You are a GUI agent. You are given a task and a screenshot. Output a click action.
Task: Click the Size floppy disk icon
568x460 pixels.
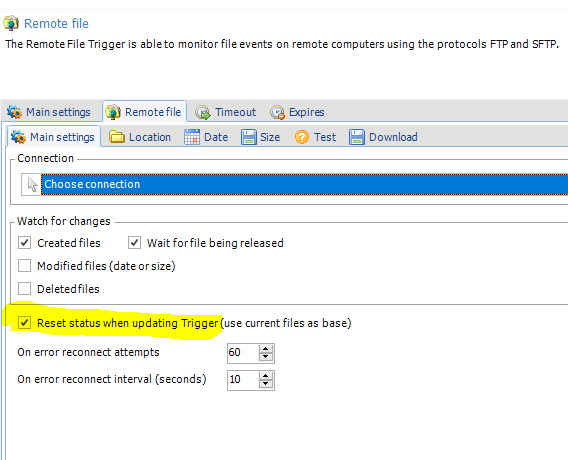tap(248, 137)
